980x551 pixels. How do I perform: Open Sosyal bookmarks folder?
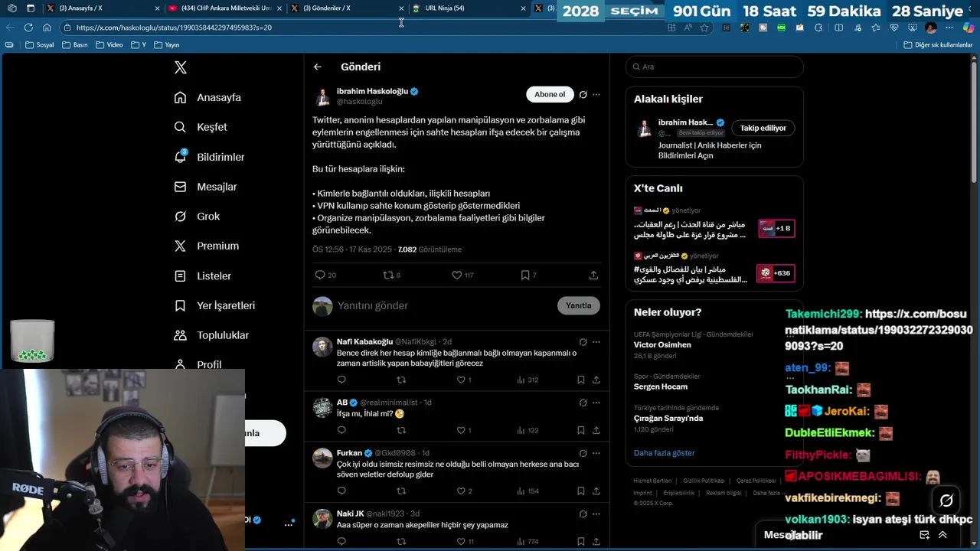coord(40,45)
